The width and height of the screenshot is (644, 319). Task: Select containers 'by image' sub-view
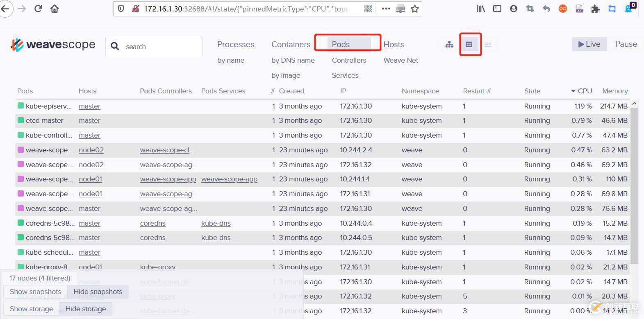pyautogui.click(x=286, y=75)
